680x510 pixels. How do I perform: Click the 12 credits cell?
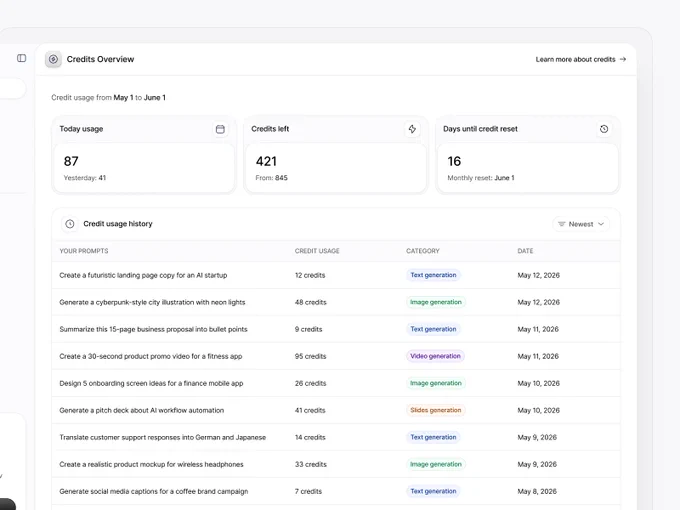point(310,275)
